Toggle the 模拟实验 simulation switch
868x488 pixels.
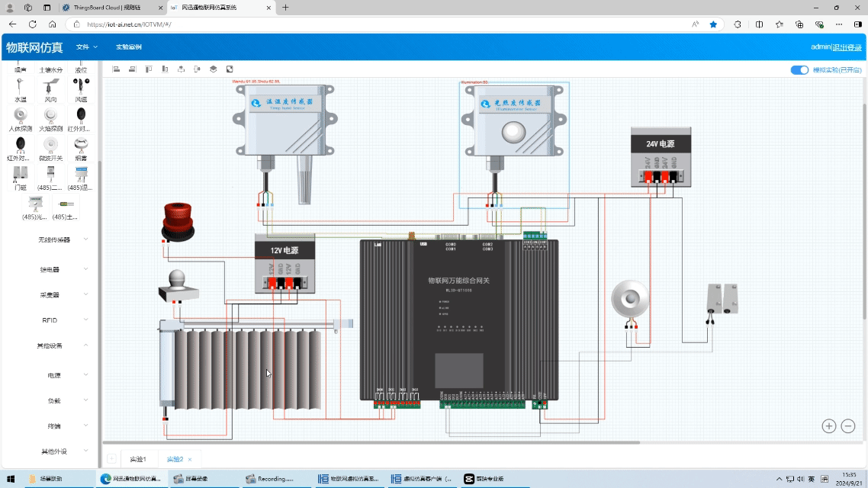tap(799, 70)
